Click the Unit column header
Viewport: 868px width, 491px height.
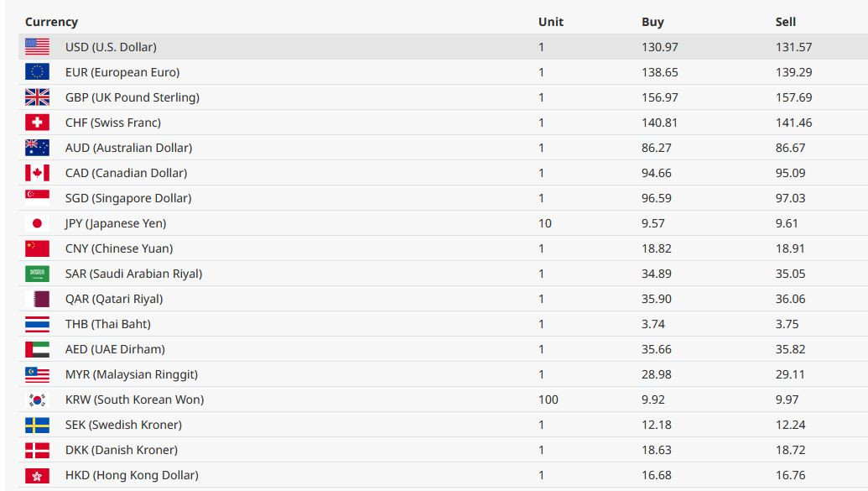click(551, 22)
